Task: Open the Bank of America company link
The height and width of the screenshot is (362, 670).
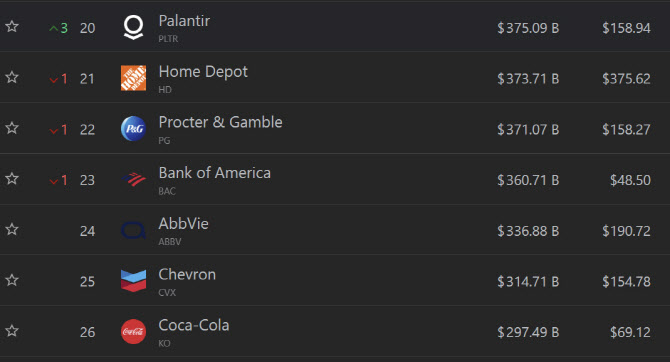Action: pyautogui.click(x=215, y=173)
